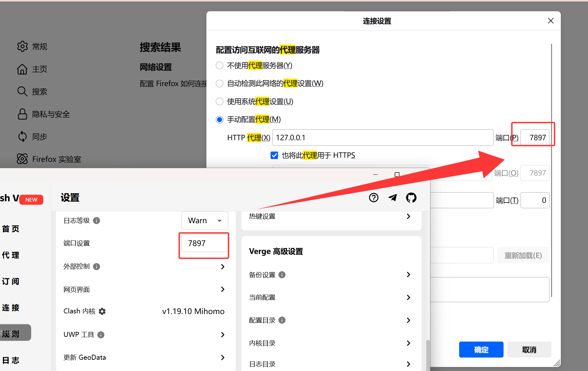This screenshot has width=588, height=371.
Task: Select 不使用代理服务器 radio option
Action: 220,65
